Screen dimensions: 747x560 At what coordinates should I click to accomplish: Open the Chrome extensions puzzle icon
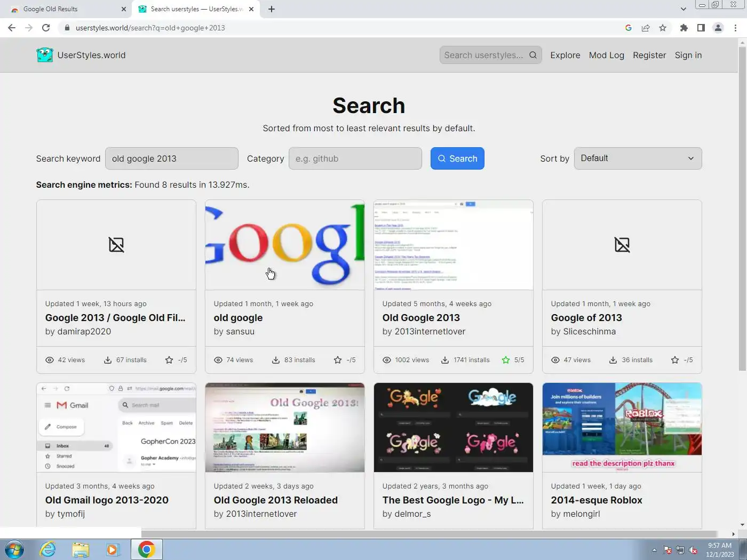(x=684, y=28)
